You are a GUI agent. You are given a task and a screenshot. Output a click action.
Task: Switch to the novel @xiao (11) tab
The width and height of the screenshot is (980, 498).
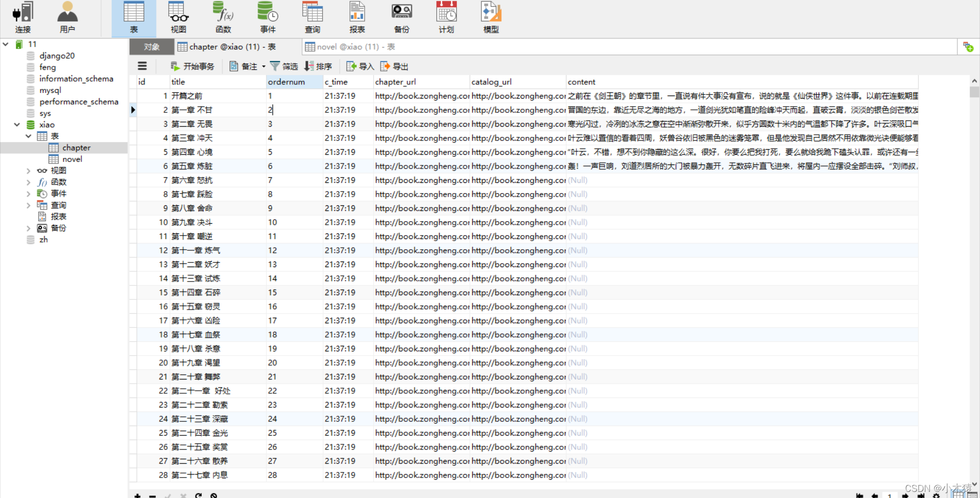point(350,47)
